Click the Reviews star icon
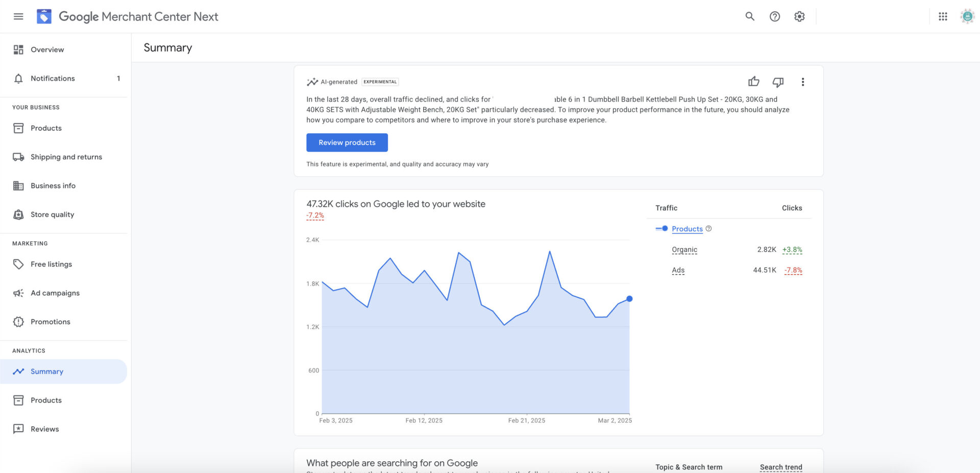The image size is (980, 473). pos(18,429)
